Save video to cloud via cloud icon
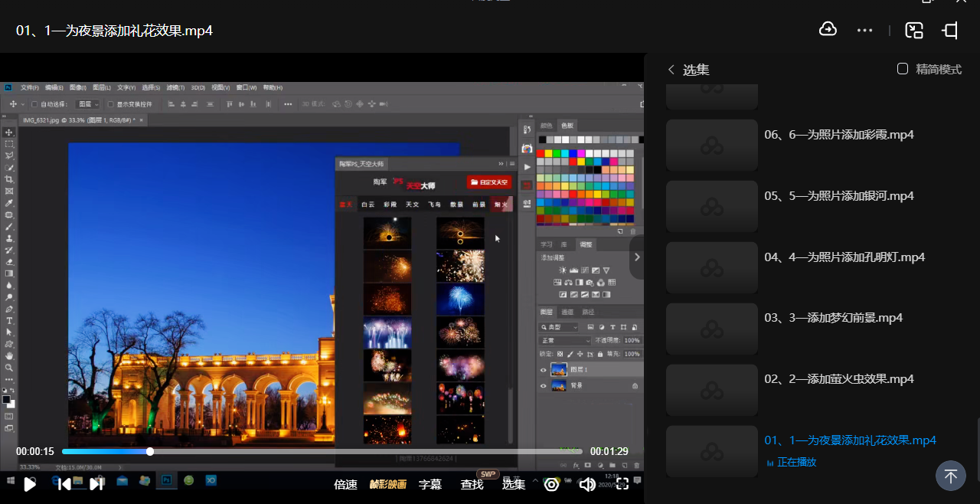The image size is (980, 504). point(828,30)
